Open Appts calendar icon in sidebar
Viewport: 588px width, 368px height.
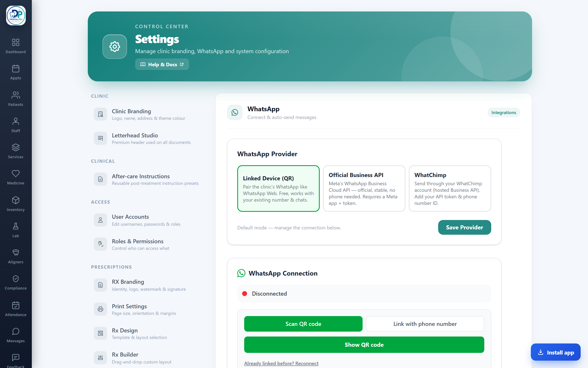[16, 69]
